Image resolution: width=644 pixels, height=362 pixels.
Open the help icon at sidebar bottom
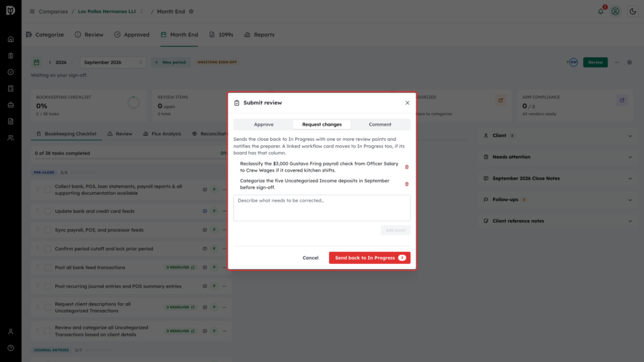pyautogui.click(x=11, y=348)
